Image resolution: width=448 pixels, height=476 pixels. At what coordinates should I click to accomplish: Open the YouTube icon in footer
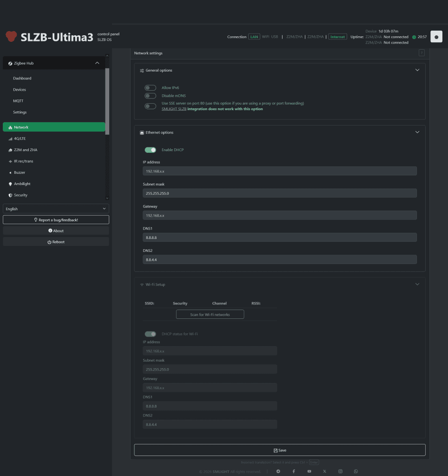coord(309,471)
